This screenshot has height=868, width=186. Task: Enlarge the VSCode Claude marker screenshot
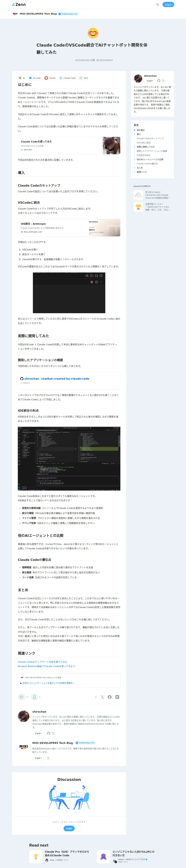pos(69,293)
